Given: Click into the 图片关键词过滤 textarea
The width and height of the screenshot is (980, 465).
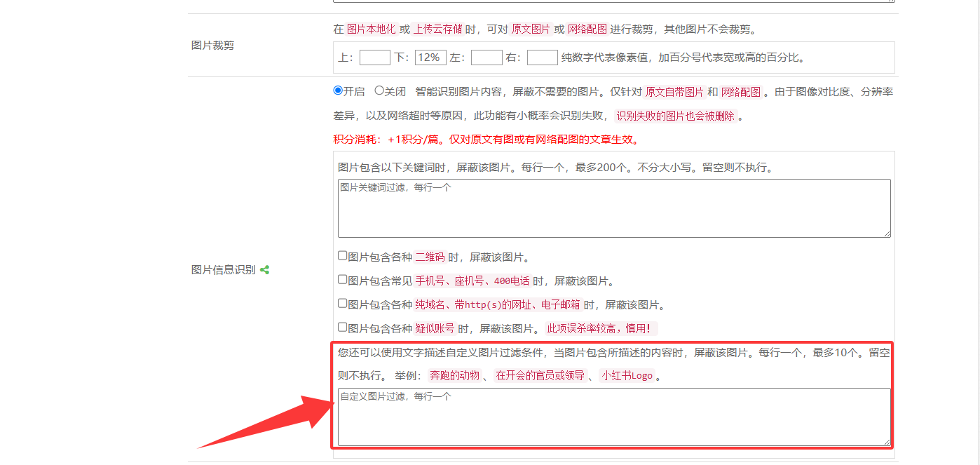Looking at the screenshot, I should [x=613, y=208].
